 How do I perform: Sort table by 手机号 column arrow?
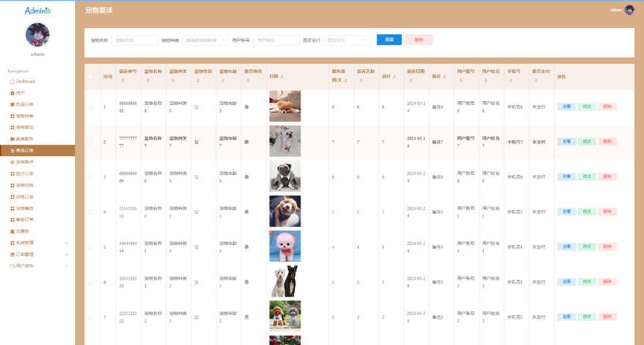(x=511, y=80)
